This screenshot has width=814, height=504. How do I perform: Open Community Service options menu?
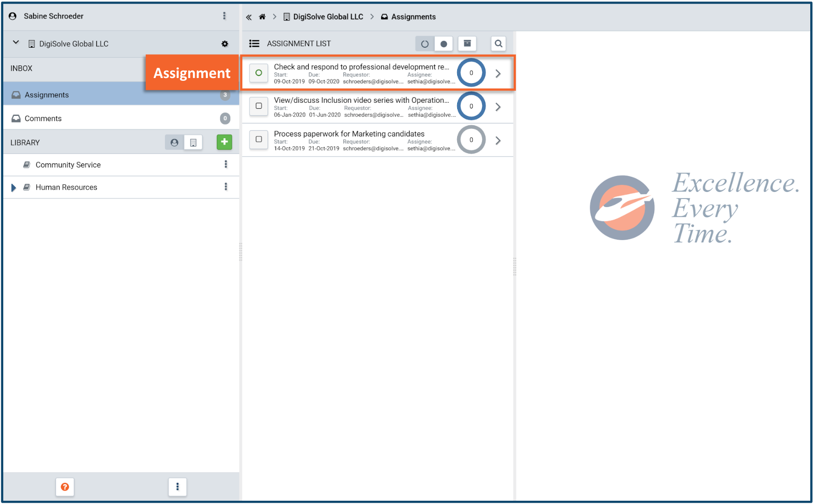click(x=226, y=164)
